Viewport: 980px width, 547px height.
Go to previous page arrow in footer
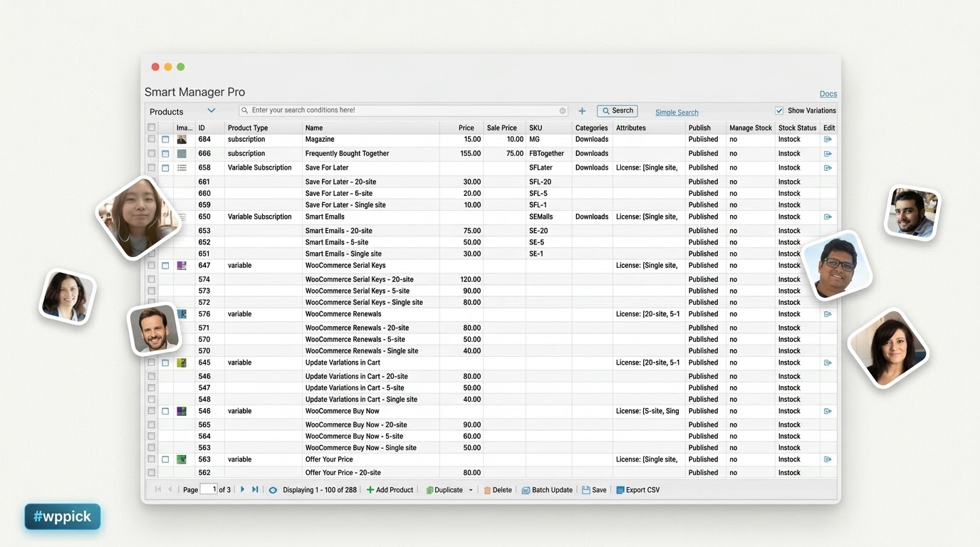pyautogui.click(x=170, y=489)
